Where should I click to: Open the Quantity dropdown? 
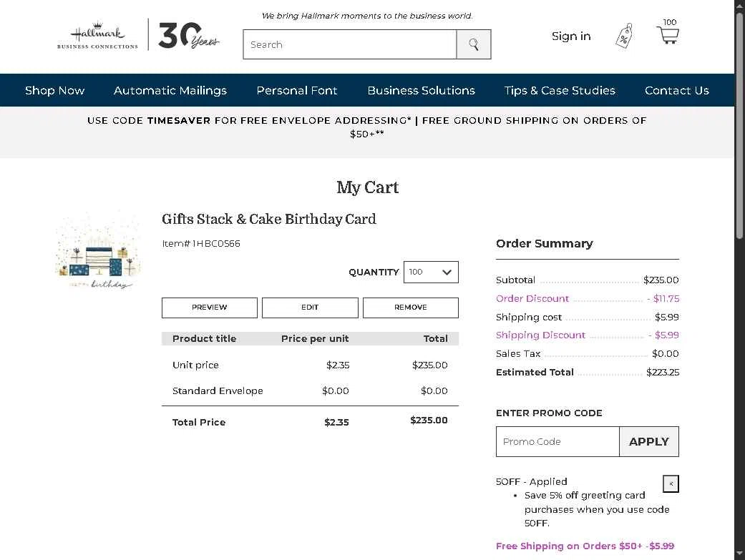(x=431, y=272)
